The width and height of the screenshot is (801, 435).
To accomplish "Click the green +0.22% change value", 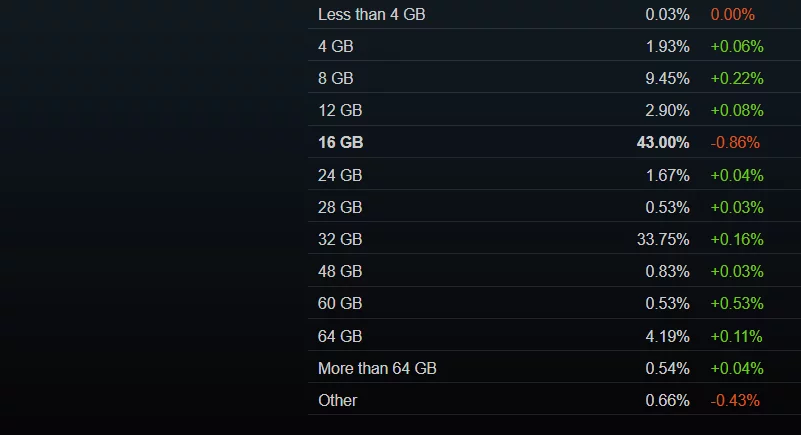I will 736,78.
